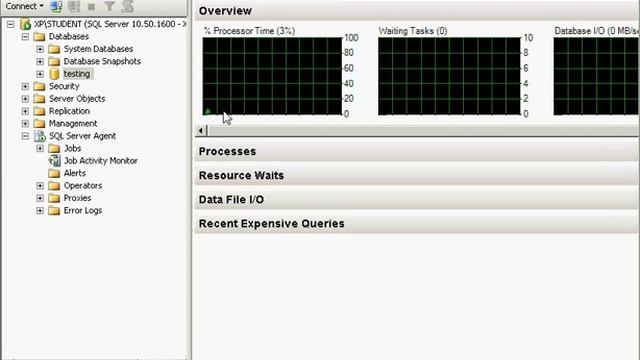The width and height of the screenshot is (640, 360).
Task: Select Management tree item
Action: (73, 123)
